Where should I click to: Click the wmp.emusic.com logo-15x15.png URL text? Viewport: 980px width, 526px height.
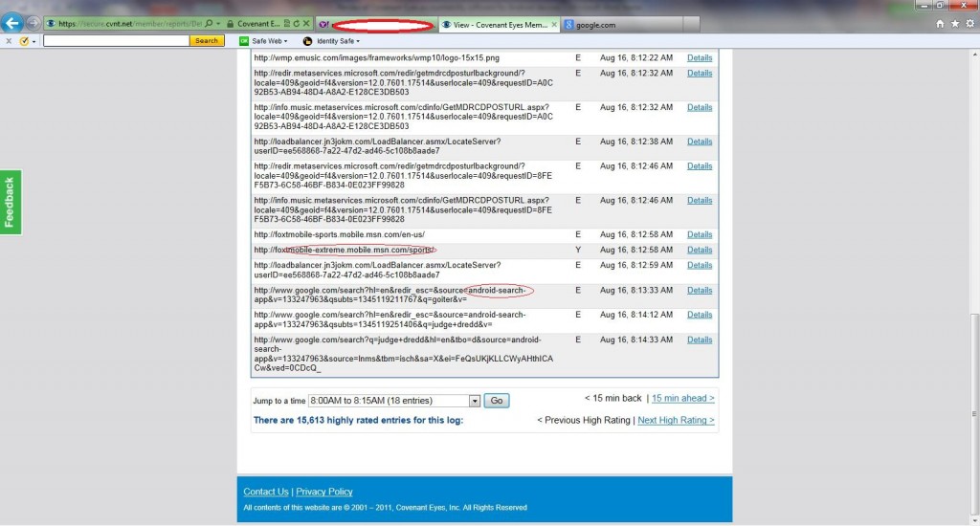click(376, 58)
